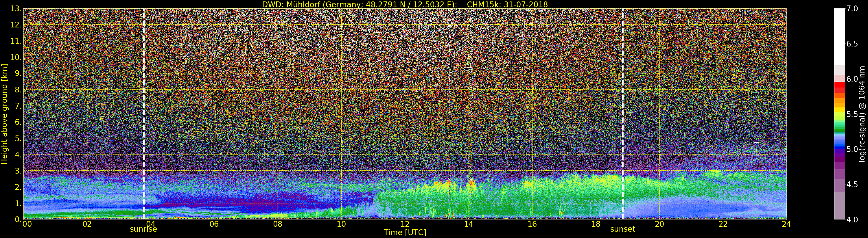Click height axis tick "8."
868x238 pixels.
point(18,90)
